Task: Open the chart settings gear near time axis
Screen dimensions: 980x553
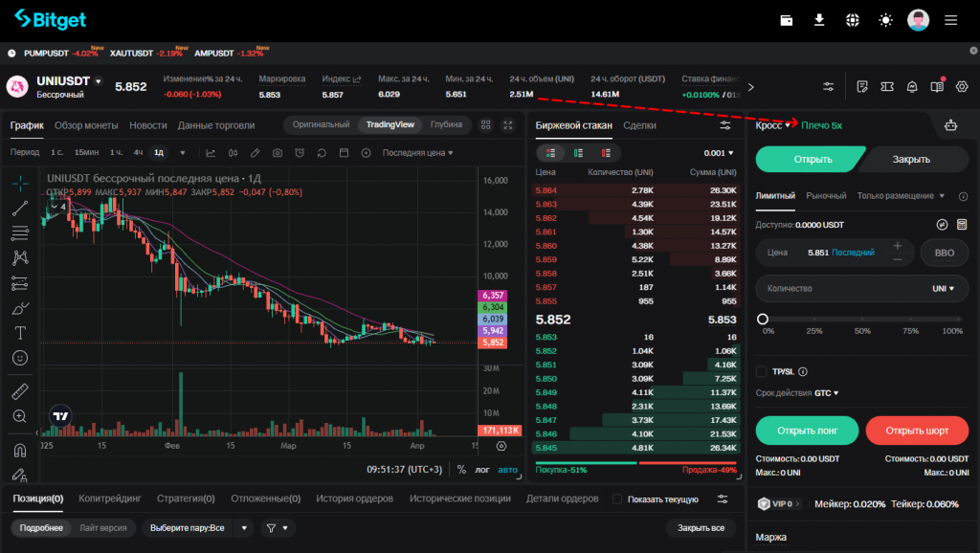Action: pyautogui.click(x=501, y=446)
